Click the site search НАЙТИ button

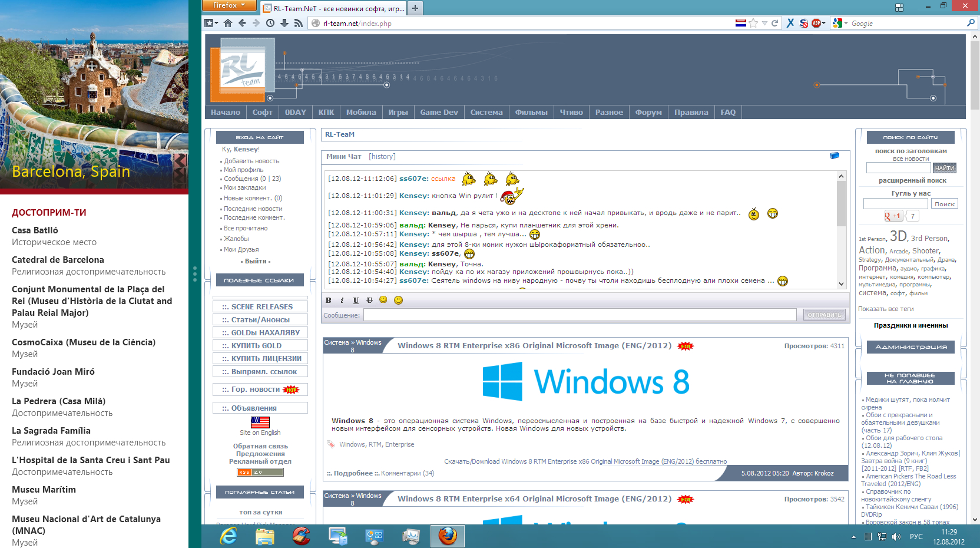(945, 168)
